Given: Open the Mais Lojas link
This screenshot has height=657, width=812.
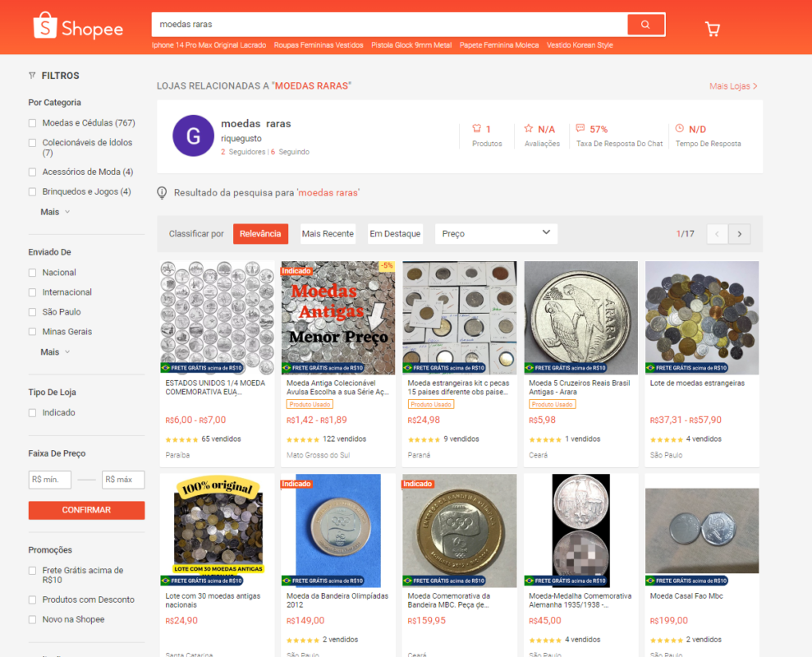Looking at the screenshot, I should pyautogui.click(x=732, y=86).
